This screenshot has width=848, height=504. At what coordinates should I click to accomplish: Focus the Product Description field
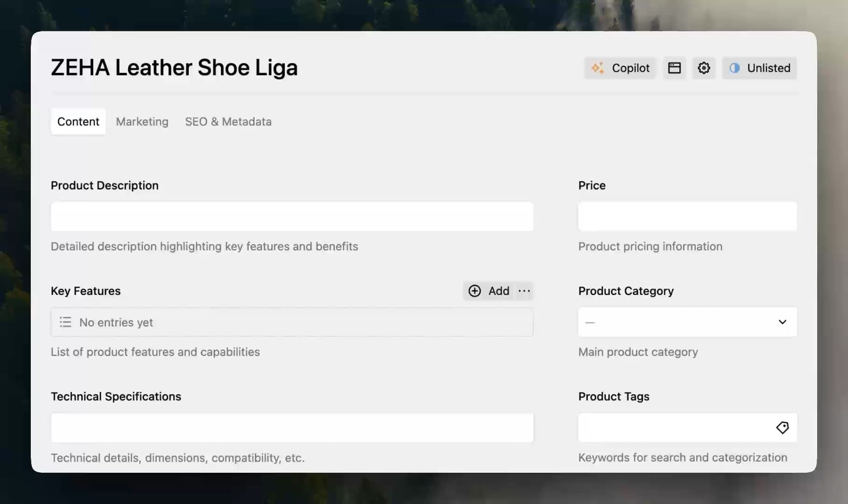(292, 216)
